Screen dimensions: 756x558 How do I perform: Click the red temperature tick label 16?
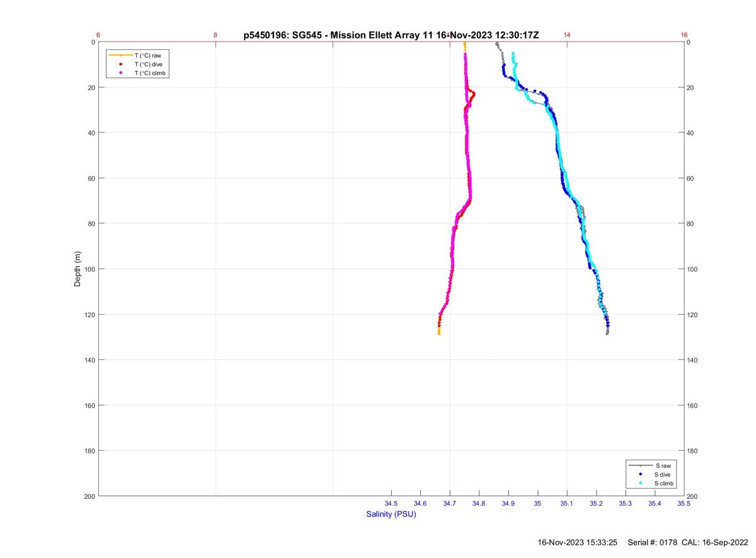[x=684, y=35]
